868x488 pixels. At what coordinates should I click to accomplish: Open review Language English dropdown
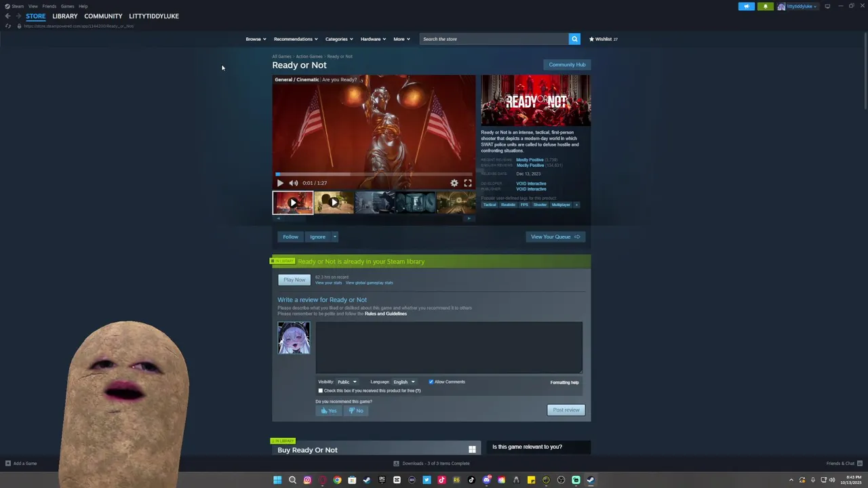click(x=404, y=382)
